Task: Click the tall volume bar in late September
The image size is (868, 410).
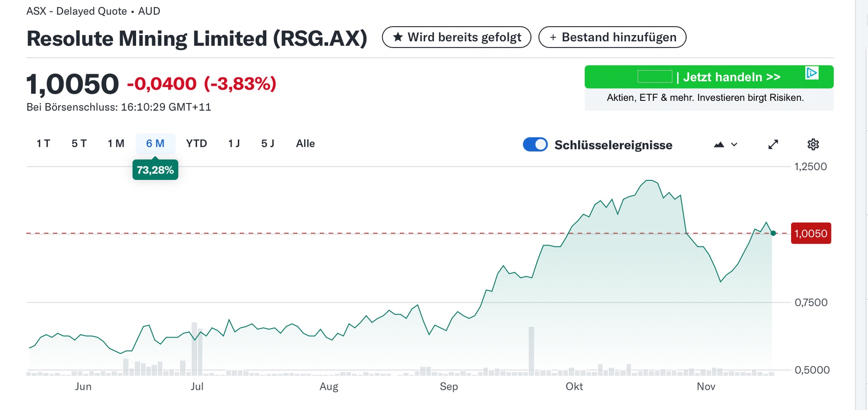Action: pyautogui.click(x=531, y=351)
